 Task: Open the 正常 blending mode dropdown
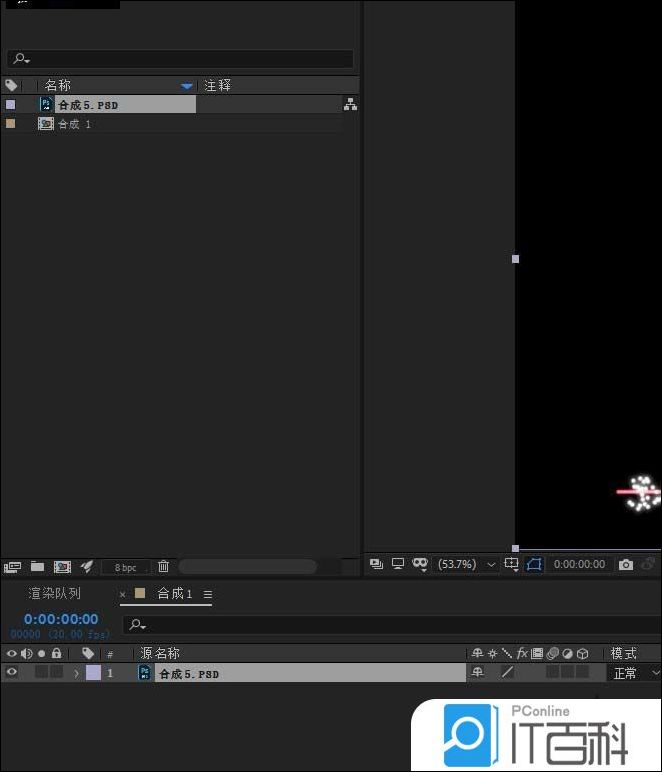point(634,673)
